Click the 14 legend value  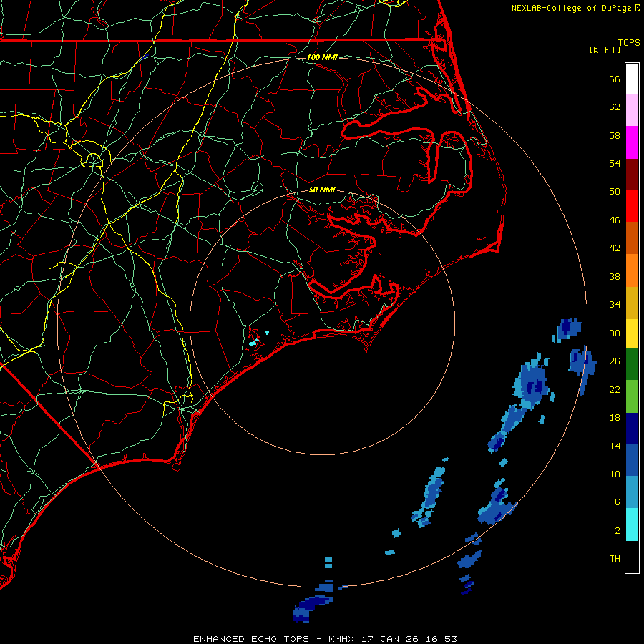point(615,446)
